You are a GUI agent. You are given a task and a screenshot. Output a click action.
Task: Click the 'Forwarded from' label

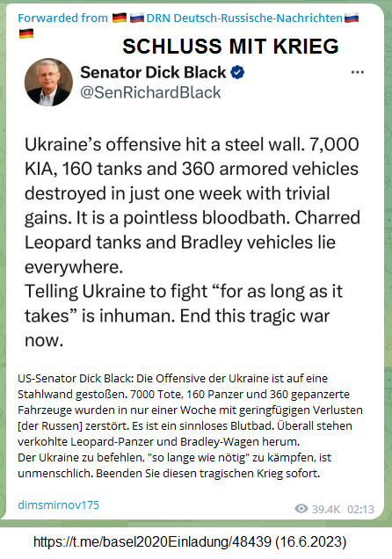pos(62,18)
